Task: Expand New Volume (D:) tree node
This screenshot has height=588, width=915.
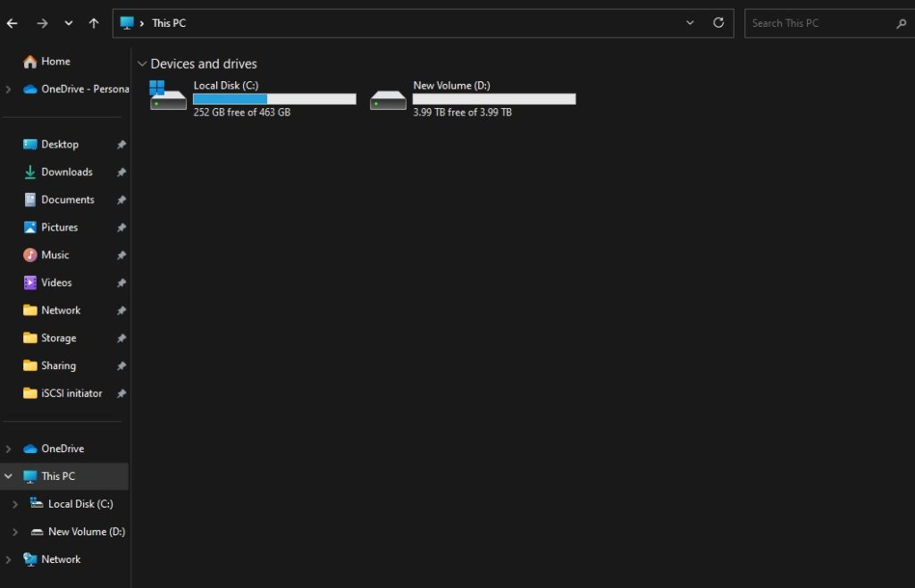Action: [15, 532]
